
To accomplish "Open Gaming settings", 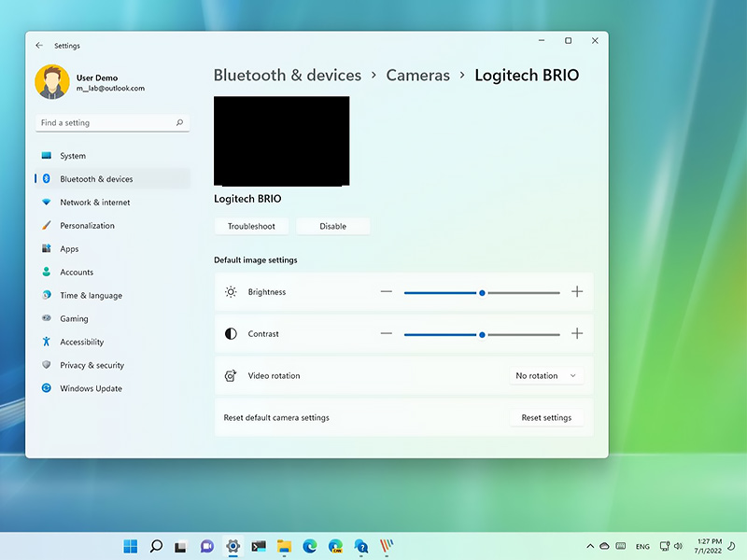I will pyautogui.click(x=112, y=319).
